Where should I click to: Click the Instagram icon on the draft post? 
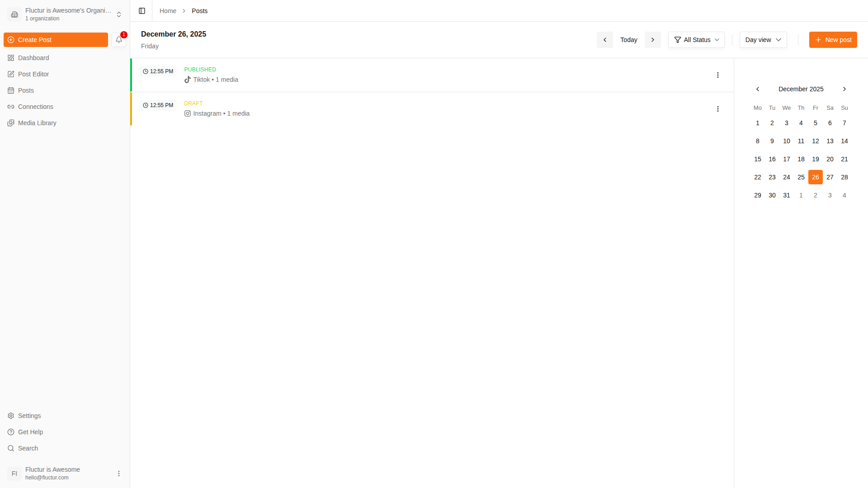[188, 113]
